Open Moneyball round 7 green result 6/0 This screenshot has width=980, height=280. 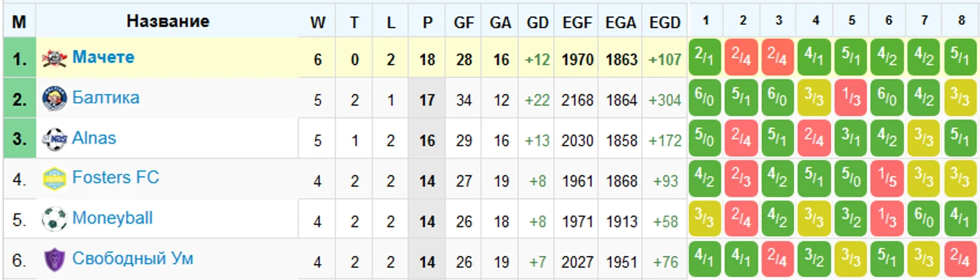click(x=924, y=218)
